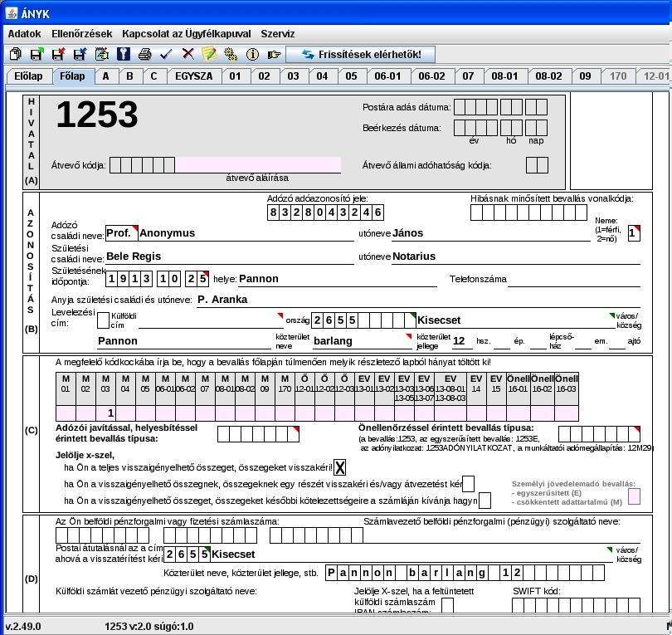Click the save icon with blue check
Screen dimensions: 672x635
(x=80, y=54)
